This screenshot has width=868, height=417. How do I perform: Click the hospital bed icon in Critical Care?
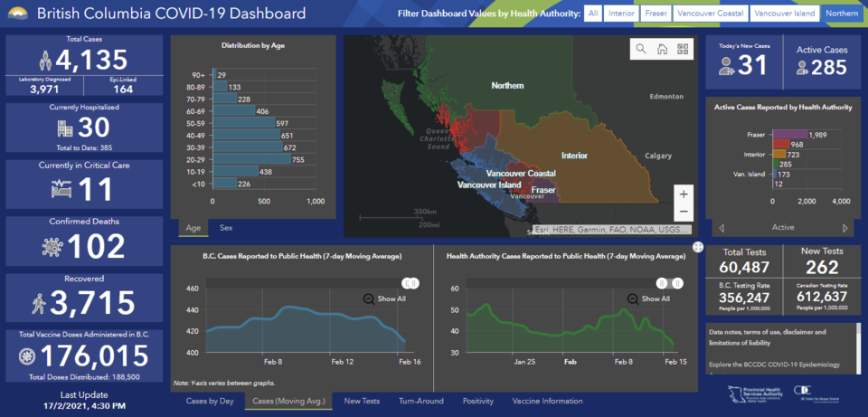[x=61, y=188]
